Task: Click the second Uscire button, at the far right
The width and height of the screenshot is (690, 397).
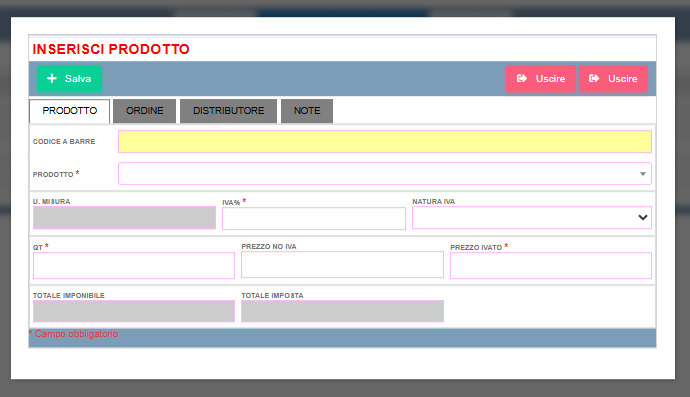Action: click(x=613, y=79)
